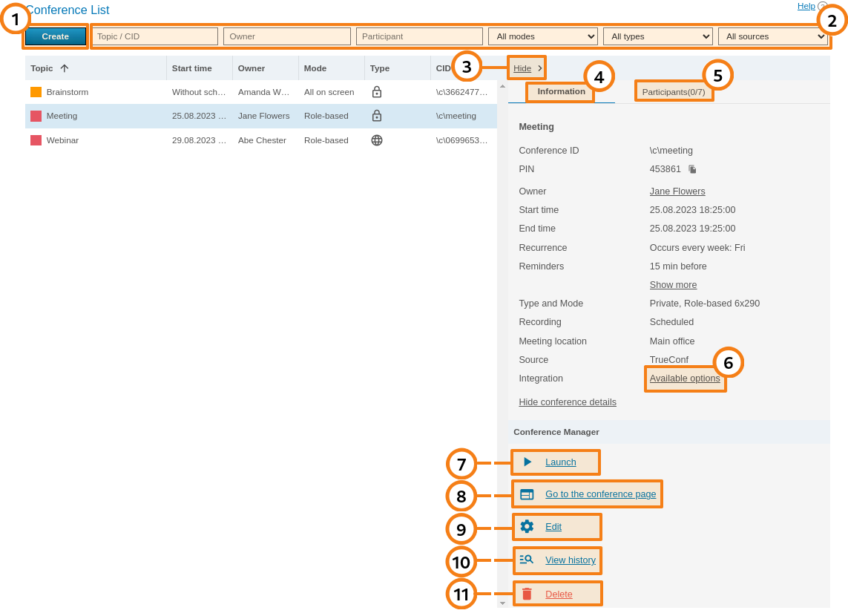Open the All modes dropdown
The width and height of the screenshot is (848, 616).
pyautogui.click(x=542, y=36)
